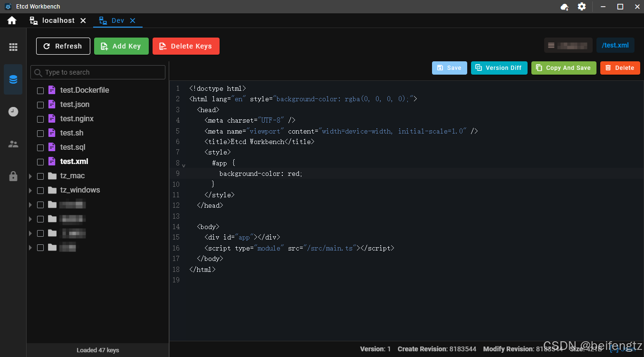Select the test.xml key
644x357 pixels.
pyautogui.click(x=74, y=161)
